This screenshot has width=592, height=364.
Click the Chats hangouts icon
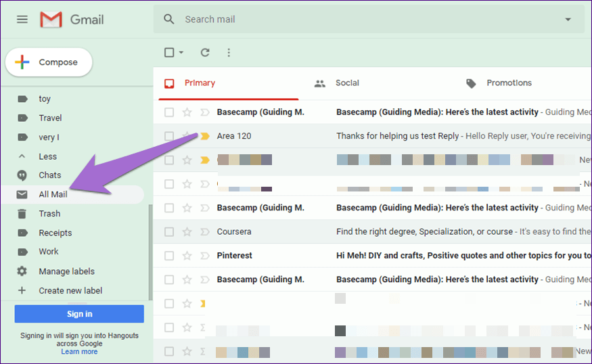click(22, 175)
